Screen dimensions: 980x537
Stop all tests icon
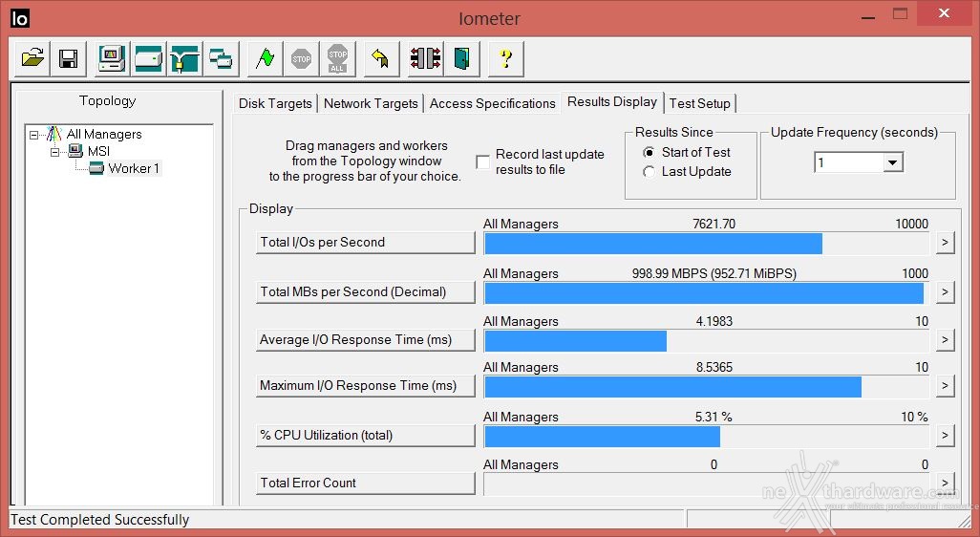pyautogui.click(x=337, y=58)
